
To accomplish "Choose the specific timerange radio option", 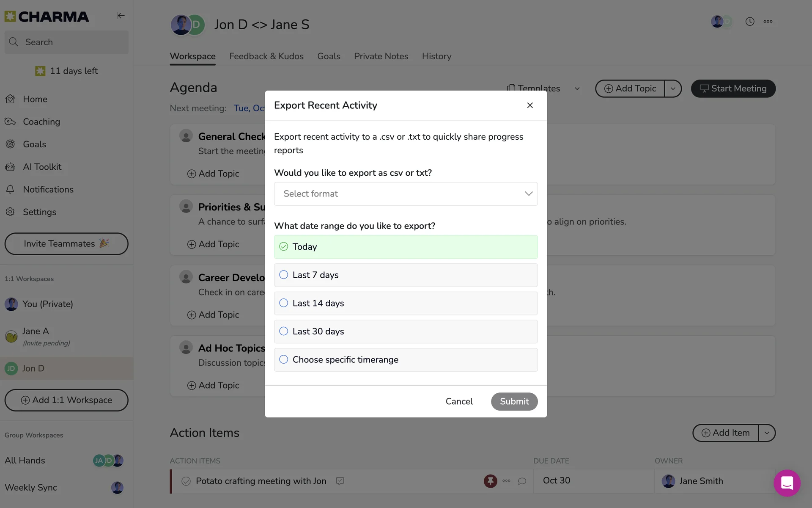I will [284, 359].
